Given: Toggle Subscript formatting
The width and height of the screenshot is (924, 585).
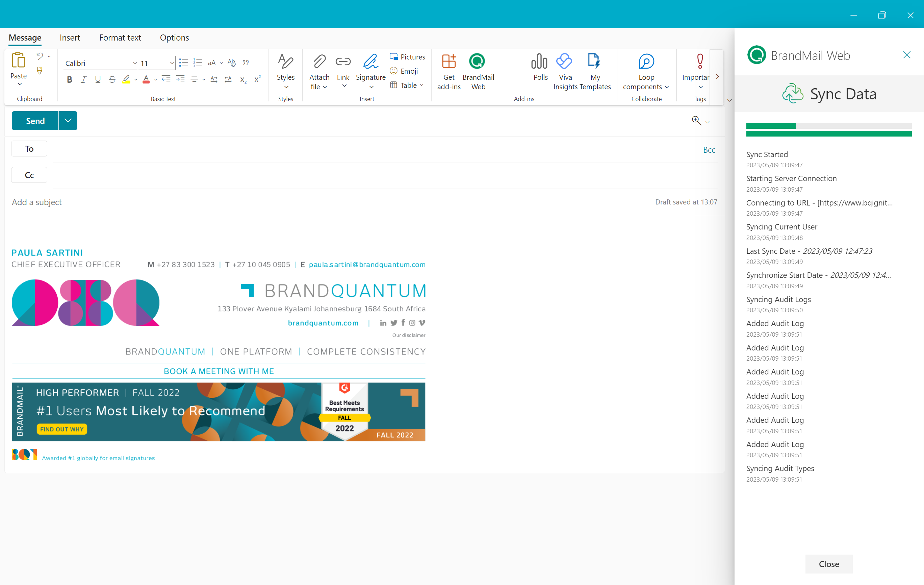Looking at the screenshot, I should pos(243,79).
